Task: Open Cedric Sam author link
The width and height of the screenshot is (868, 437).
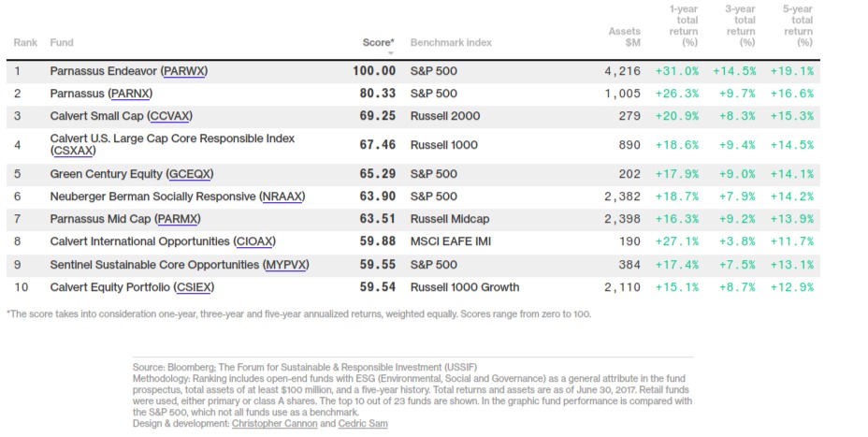Action: (x=365, y=424)
